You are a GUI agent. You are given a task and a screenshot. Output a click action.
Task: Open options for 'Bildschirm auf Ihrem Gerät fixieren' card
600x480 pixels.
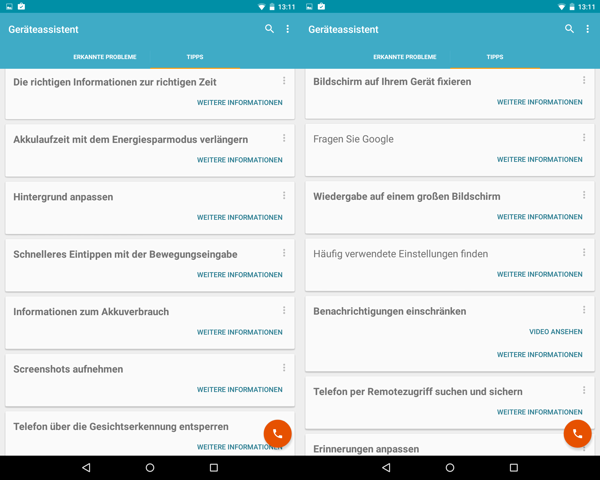click(584, 80)
